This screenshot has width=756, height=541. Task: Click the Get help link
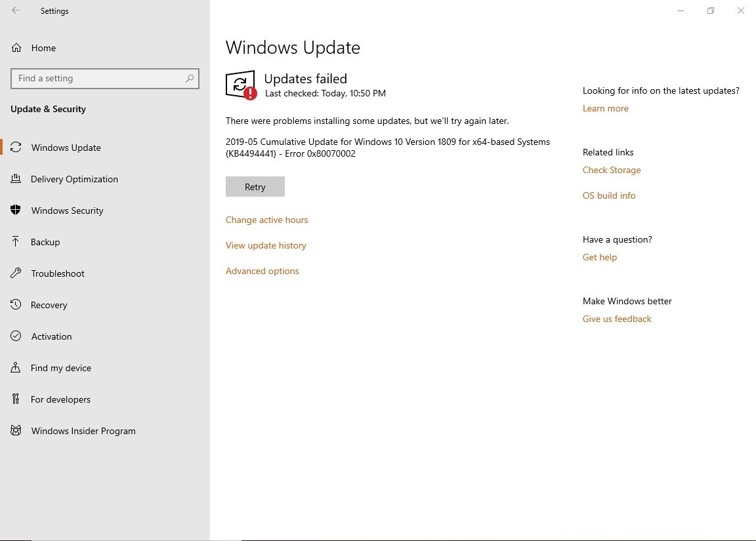[x=600, y=257]
